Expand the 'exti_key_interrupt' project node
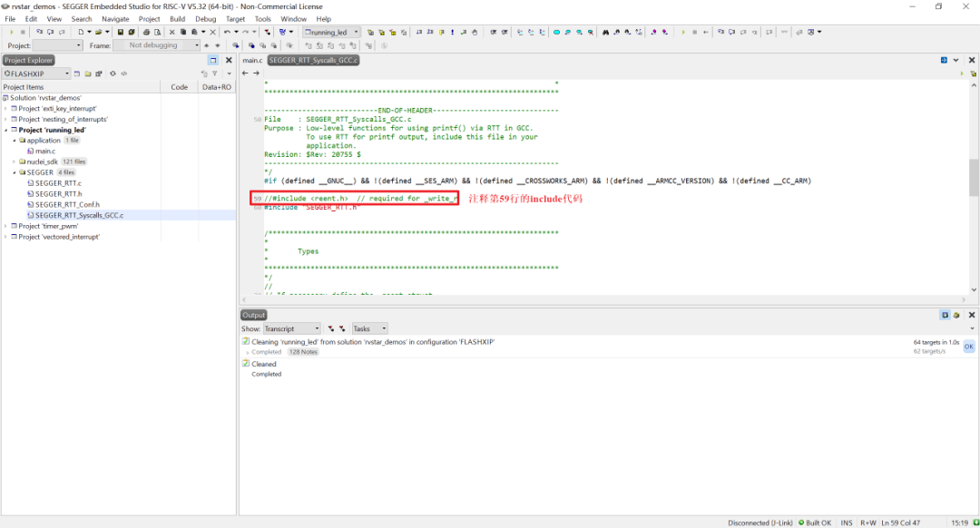Screen dimensions: 980x528 coord(6,109)
